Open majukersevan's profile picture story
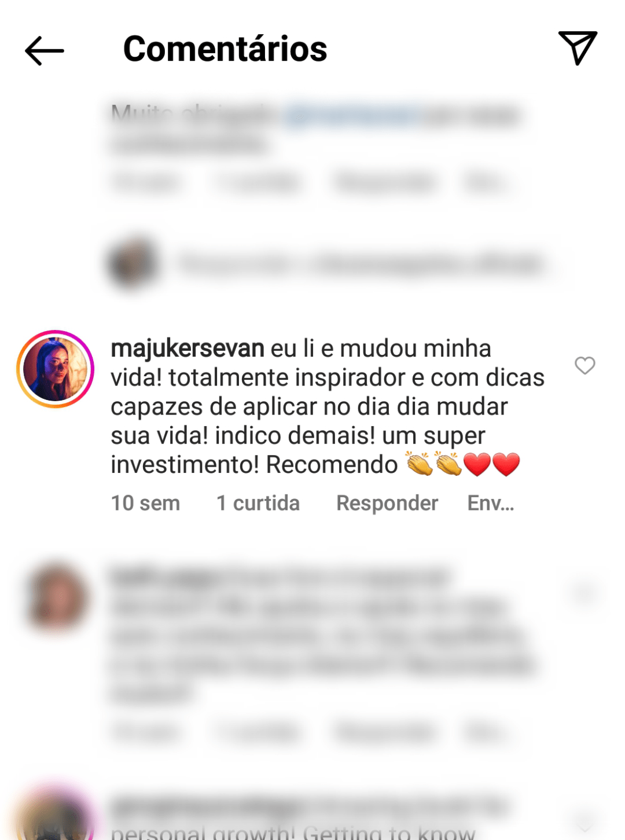The width and height of the screenshot is (625, 840). (x=56, y=369)
